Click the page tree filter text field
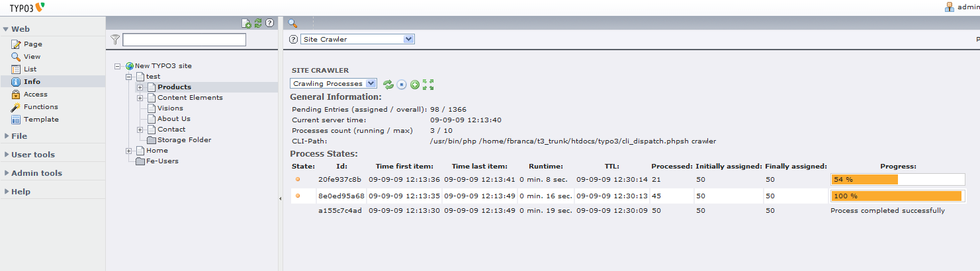This screenshot has height=271, width=980. point(184,40)
